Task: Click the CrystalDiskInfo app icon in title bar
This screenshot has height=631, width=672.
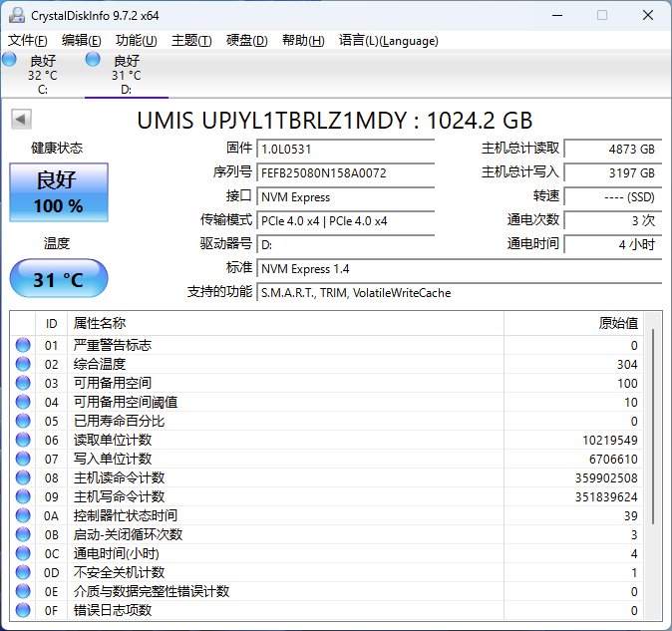Action: coord(15,15)
